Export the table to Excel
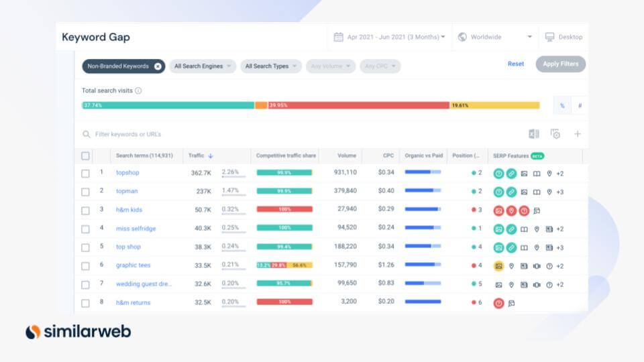The width and height of the screenshot is (644, 362). [533, 134]
